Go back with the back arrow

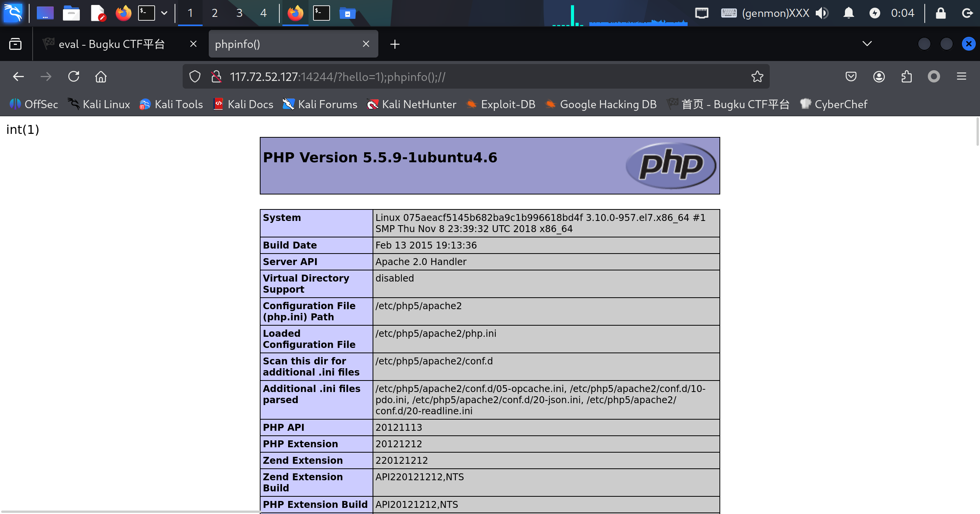coord(18,77)
